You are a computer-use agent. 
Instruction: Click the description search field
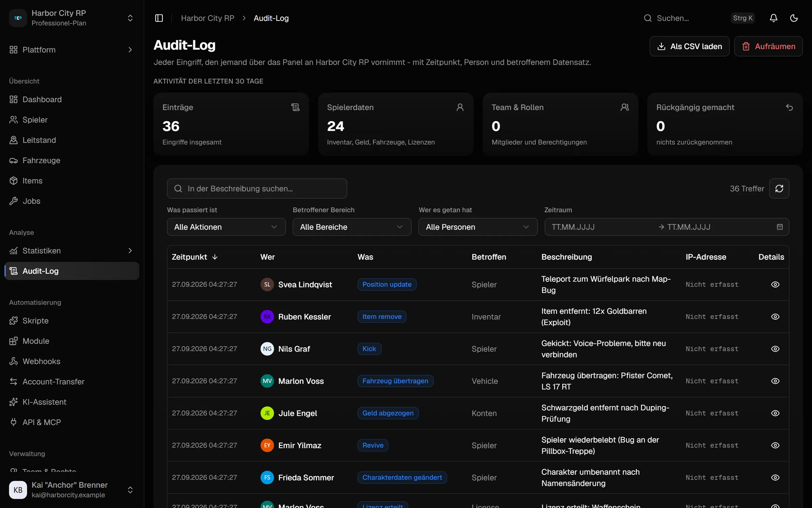tap(257, 189)
